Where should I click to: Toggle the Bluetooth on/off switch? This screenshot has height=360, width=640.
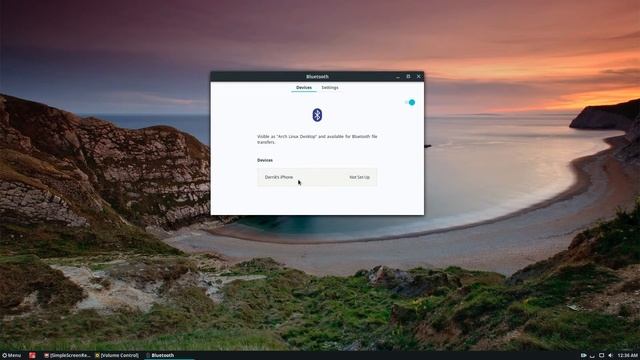click(410, 102)
